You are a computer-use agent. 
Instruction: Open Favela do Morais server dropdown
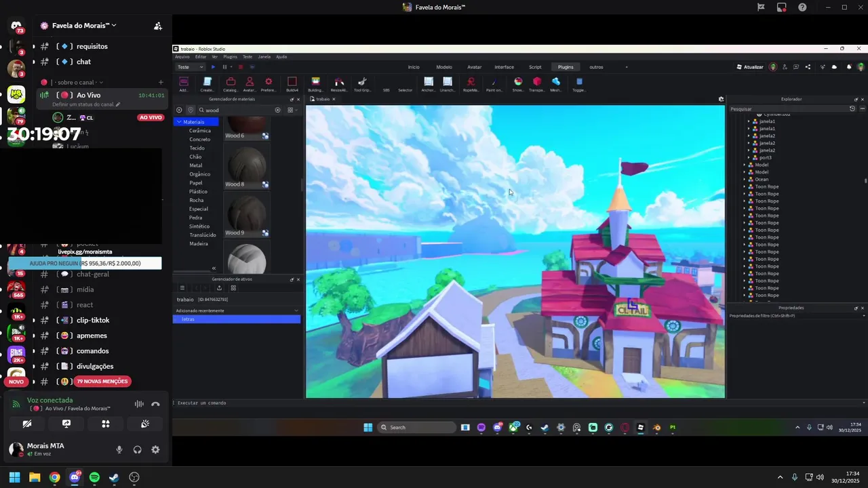pos(84,26)
